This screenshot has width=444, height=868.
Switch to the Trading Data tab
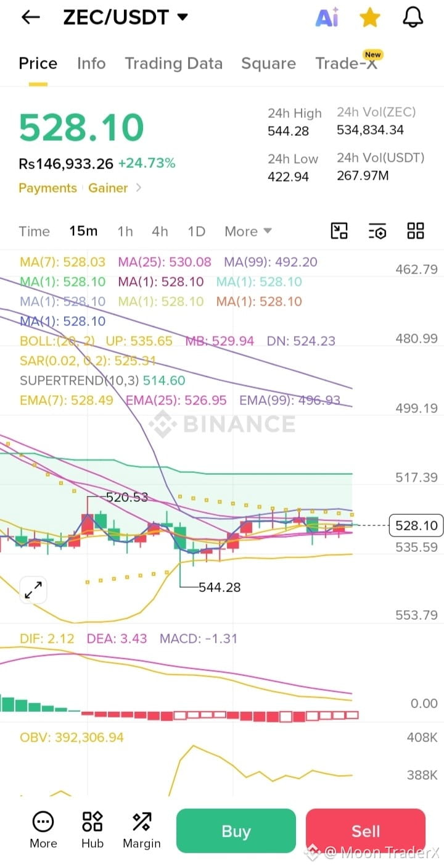[x=173, y=64]
